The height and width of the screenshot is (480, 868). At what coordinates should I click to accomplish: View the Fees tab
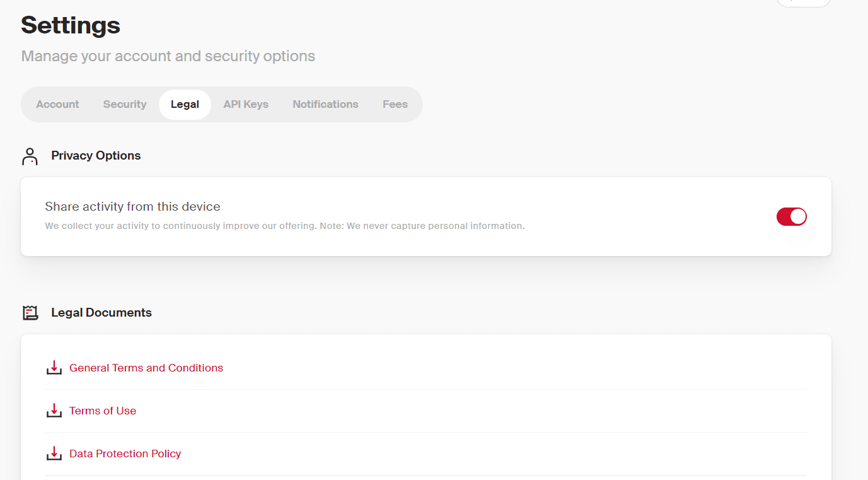(395, 105)
